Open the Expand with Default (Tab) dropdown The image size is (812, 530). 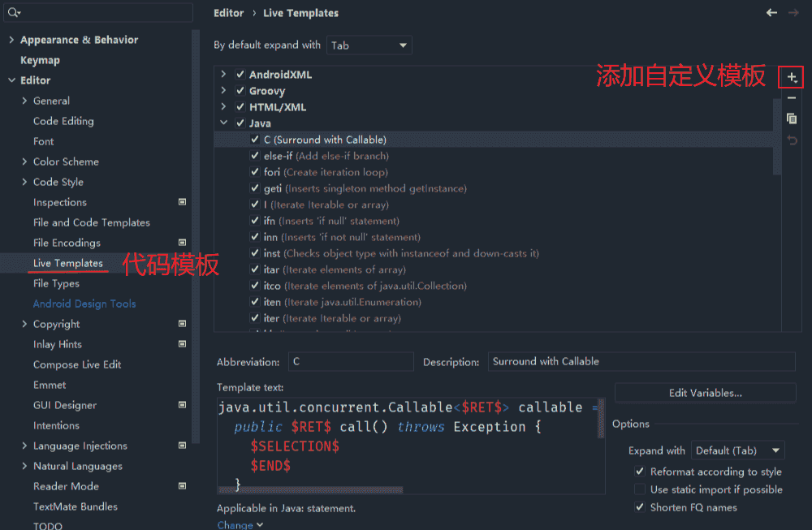737,450
